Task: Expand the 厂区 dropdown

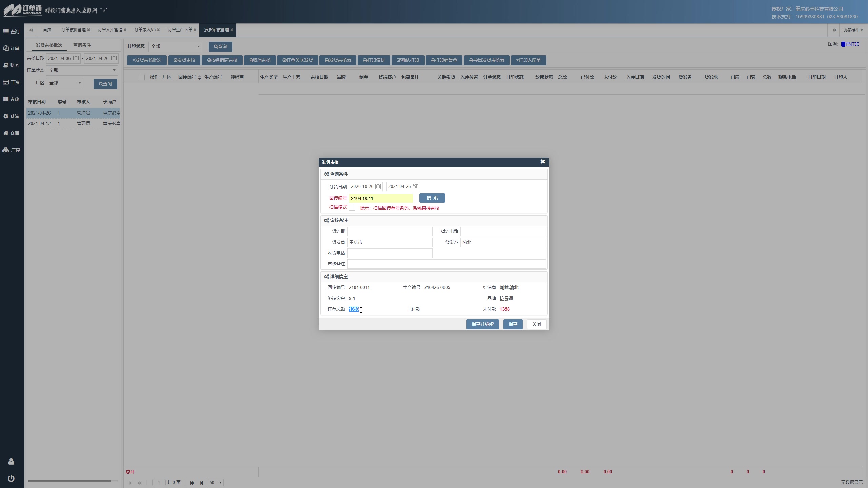Action: click(64, 83)
